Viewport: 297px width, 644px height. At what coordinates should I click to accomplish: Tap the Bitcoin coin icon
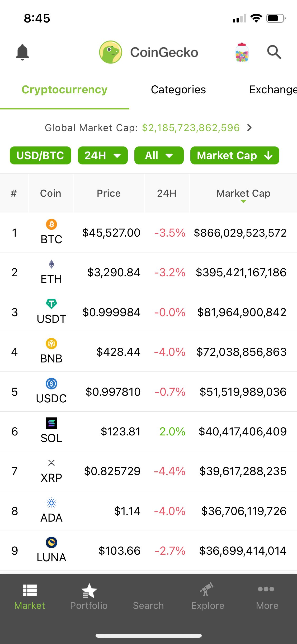coord(51,224)
